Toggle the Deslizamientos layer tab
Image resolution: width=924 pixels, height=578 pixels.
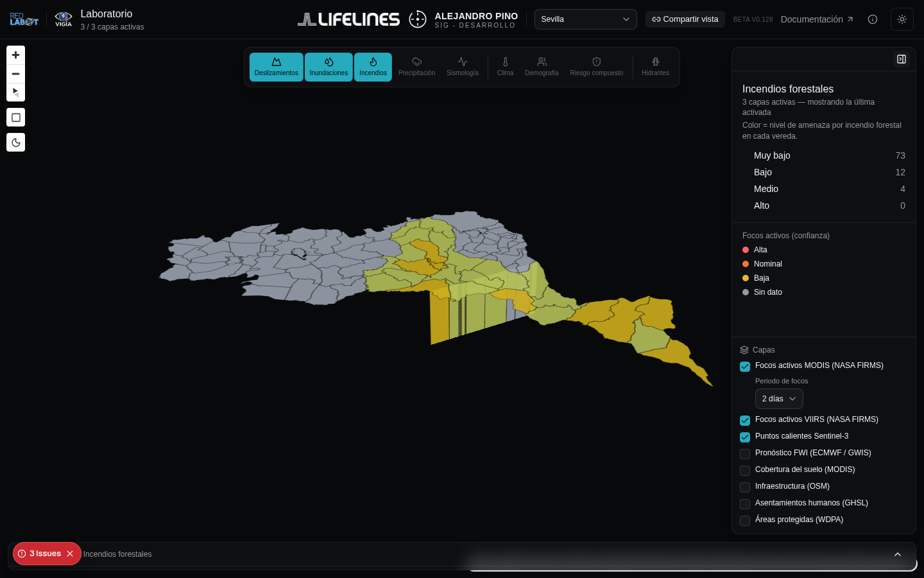coord(277,67)
